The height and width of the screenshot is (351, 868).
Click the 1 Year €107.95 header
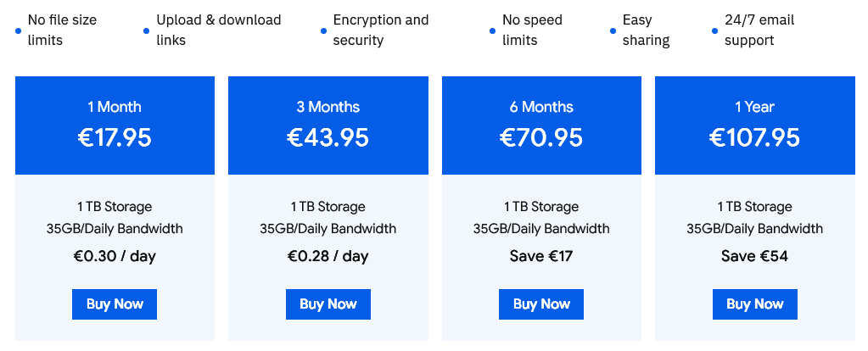point(754,125)
